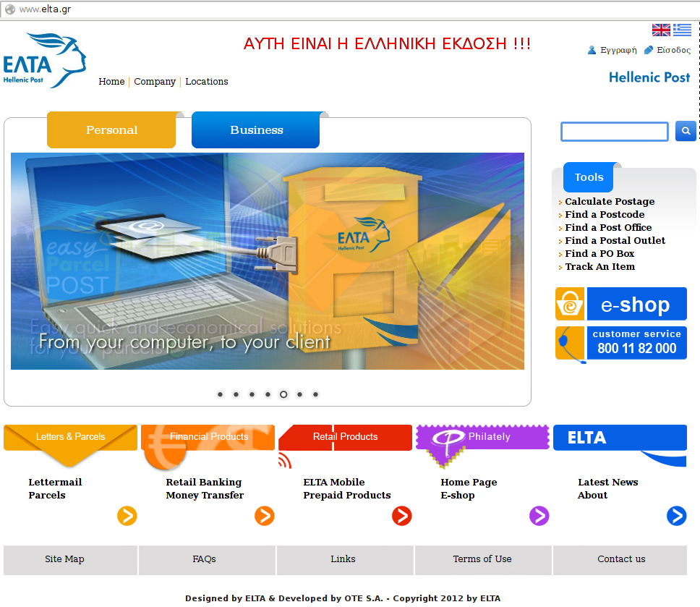
Task: Click the ELTA Hellenic Post logo
Action: [44, 60]
